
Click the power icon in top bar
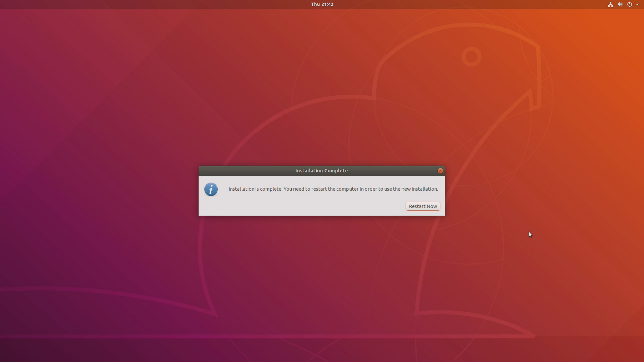(x=630, y=4)
